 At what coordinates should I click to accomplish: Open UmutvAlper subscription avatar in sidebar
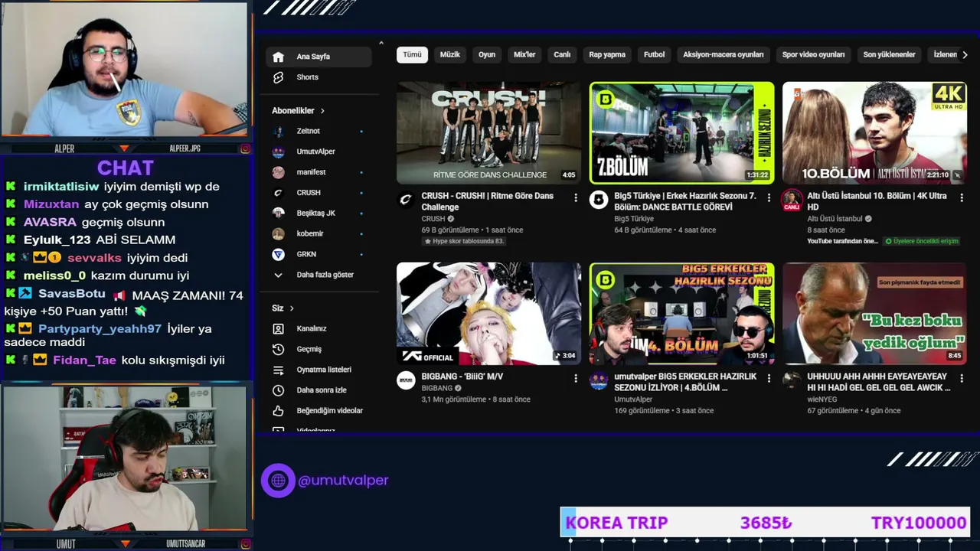pos(279,152)
